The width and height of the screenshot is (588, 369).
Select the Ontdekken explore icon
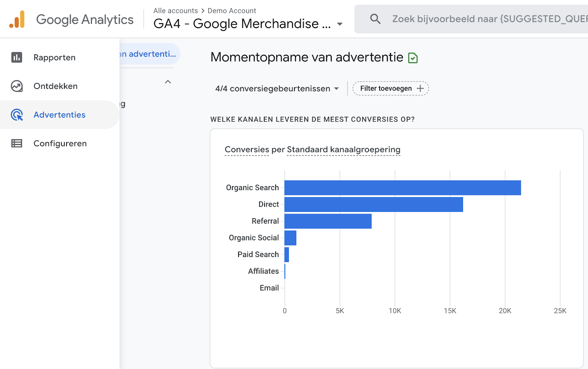[x=17, y=86]
